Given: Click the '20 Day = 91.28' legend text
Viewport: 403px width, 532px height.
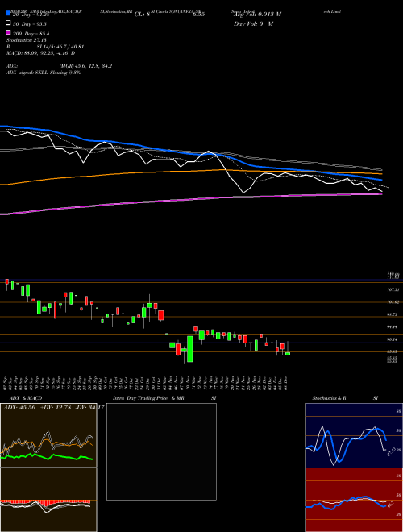Looking at the screenshot, I should tap(31, 15).
